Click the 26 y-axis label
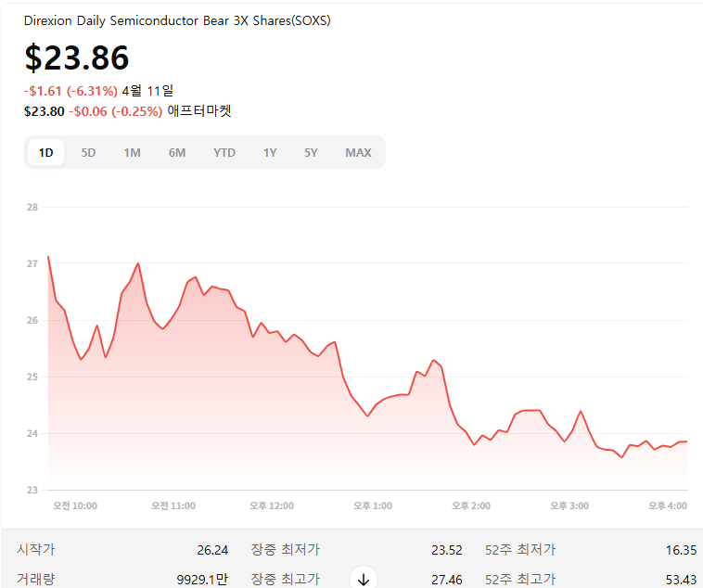The width and height of the screenshot is (703, 588). tap(32, 320)
